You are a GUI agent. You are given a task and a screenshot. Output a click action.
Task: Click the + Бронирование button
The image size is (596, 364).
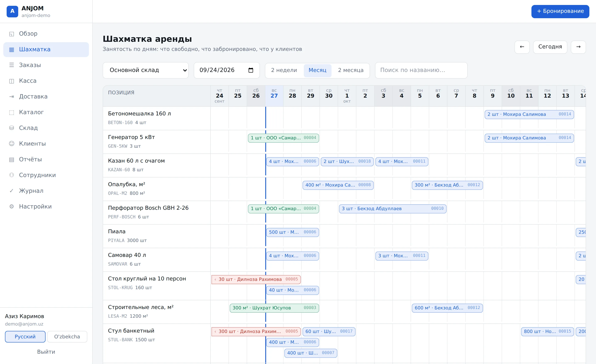coord(560,11)
